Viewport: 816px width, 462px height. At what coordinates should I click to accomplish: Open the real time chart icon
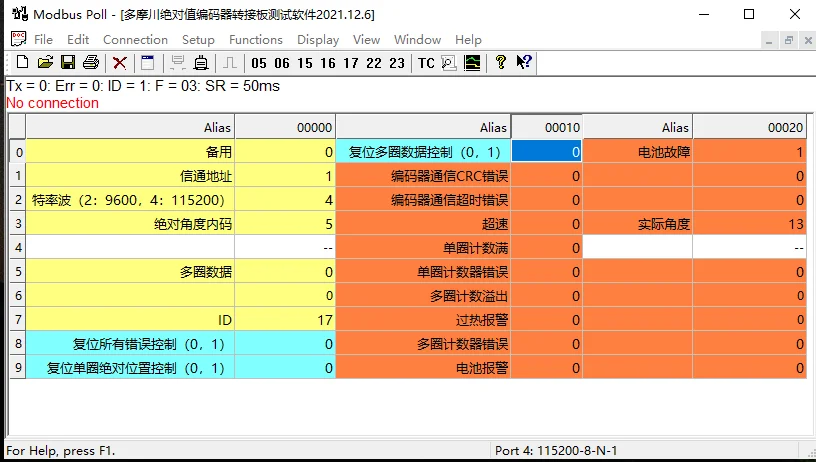pyautogui.click(x=472, y=63)
